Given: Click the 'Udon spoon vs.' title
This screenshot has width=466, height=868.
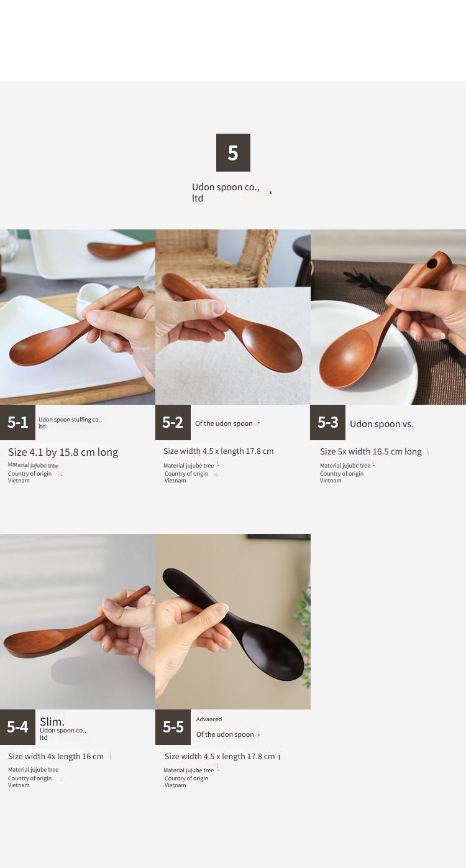Looking at the screenshot, I should pyautogui.click(x=381, y=424).
